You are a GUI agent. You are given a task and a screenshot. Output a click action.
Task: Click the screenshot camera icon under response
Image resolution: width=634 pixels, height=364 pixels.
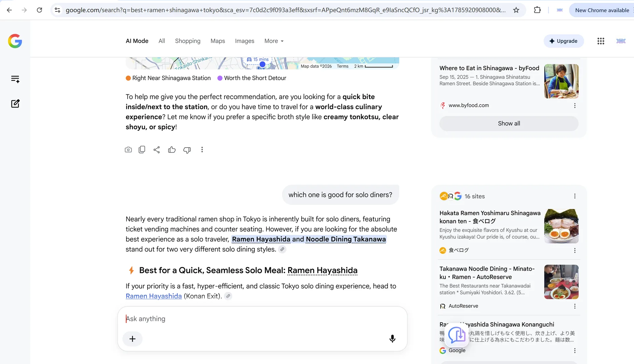tap(128, 150)
